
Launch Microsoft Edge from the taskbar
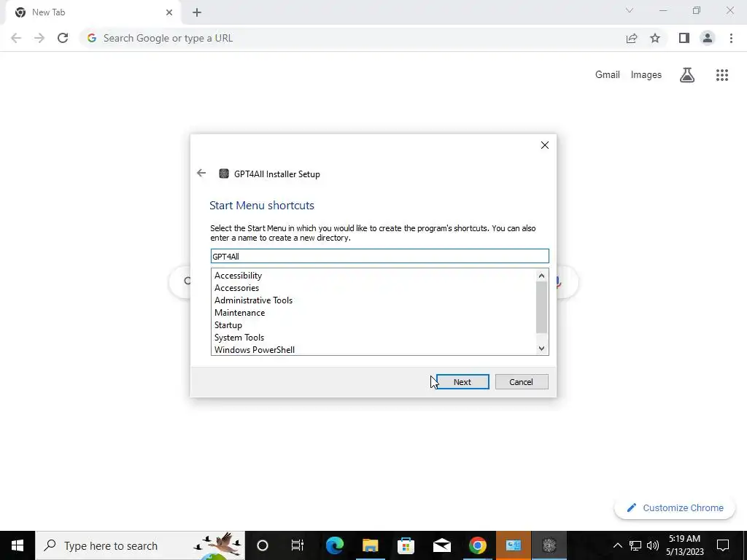click(335, 545)
